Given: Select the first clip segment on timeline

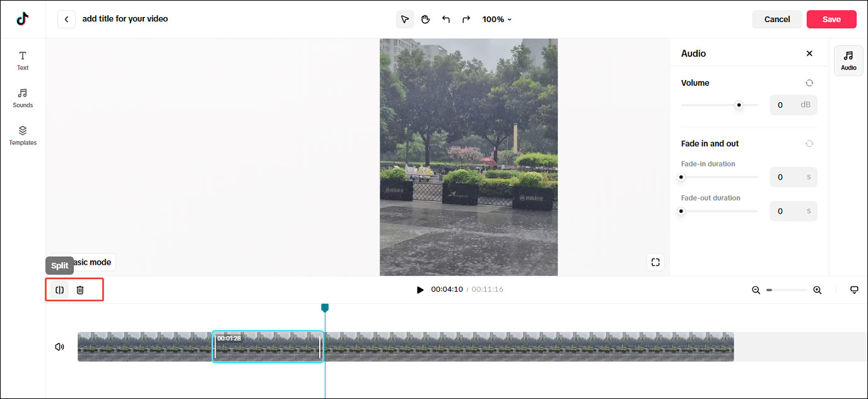Looking at the screenshot, I should pos(144,347).
